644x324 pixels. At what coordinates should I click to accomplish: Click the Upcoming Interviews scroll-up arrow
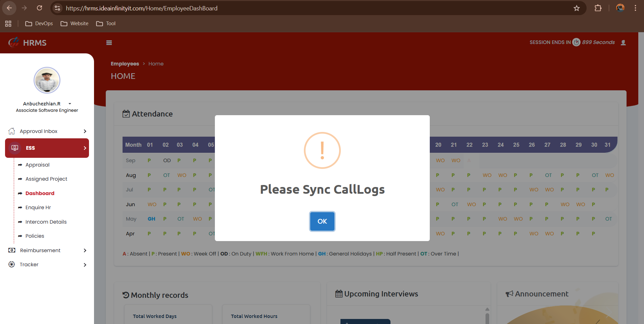487,309
